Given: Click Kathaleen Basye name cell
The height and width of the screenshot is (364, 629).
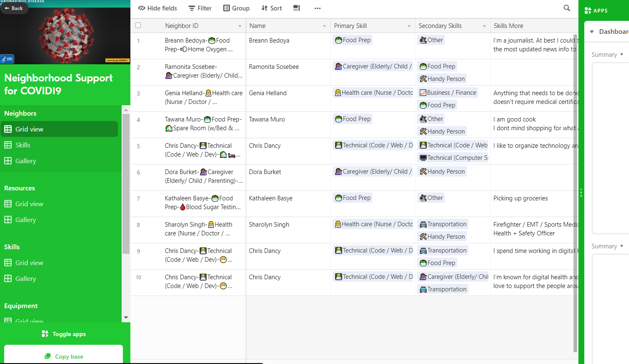Looking at the screenshot, I should [288, 204].
